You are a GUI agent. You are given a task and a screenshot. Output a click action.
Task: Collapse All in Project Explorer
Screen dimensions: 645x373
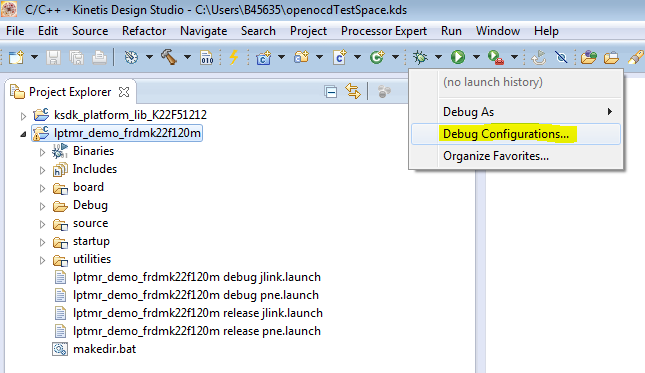[331, 92]
